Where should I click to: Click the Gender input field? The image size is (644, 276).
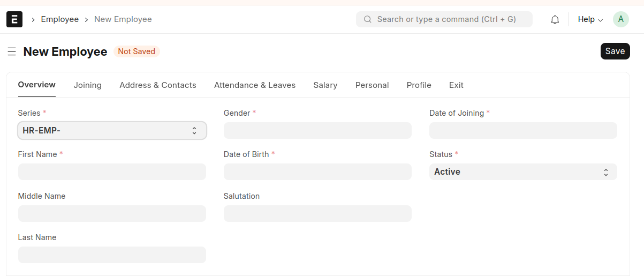[x=317, y=130]
